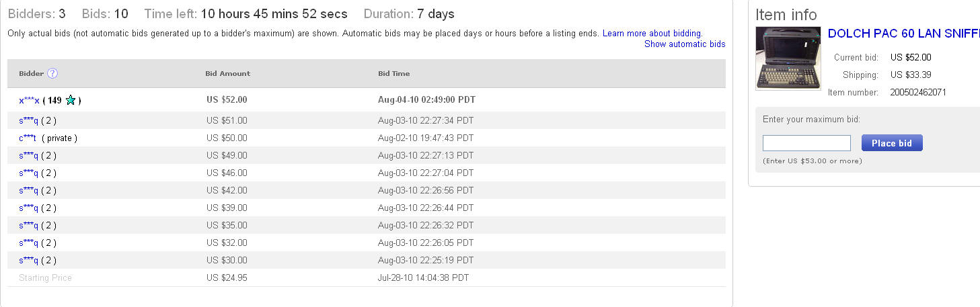980x307 pixels.
Task: Click bidder s***q on the $30.00 bid
Action: 29,260
